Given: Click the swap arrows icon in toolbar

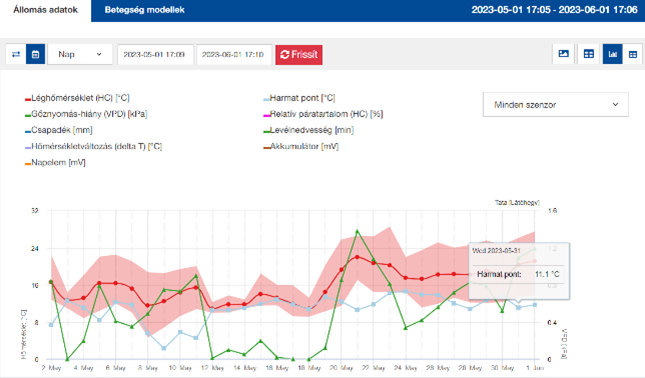Looking at the screenshot, I should click(x=16, y=54).
